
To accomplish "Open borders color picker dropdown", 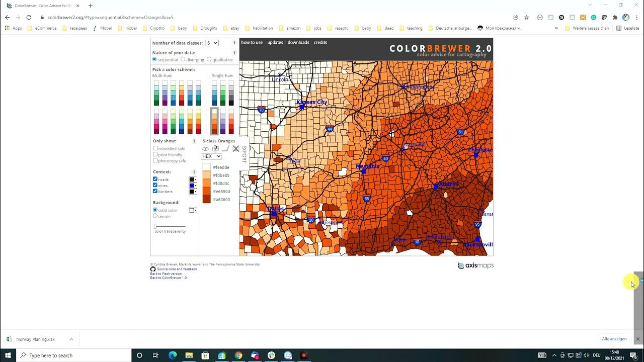I will coord(193,192).
